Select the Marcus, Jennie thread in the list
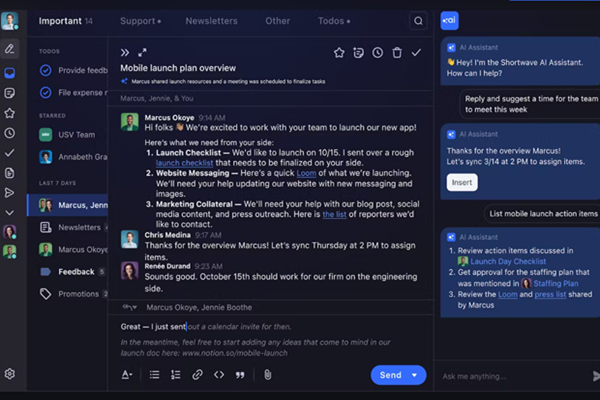600x400 pixels. click(x=68, y=205)
